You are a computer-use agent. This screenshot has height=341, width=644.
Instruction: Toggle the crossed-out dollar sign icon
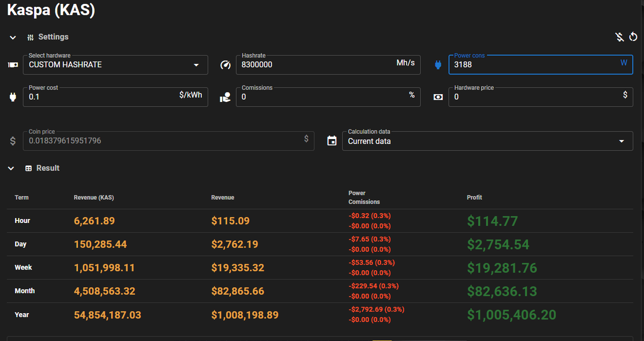[619, 37]
